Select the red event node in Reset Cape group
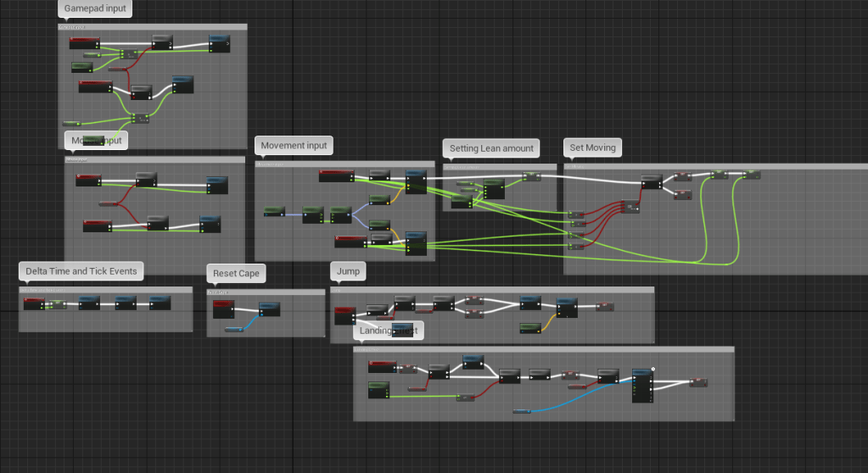 [223, 304]
